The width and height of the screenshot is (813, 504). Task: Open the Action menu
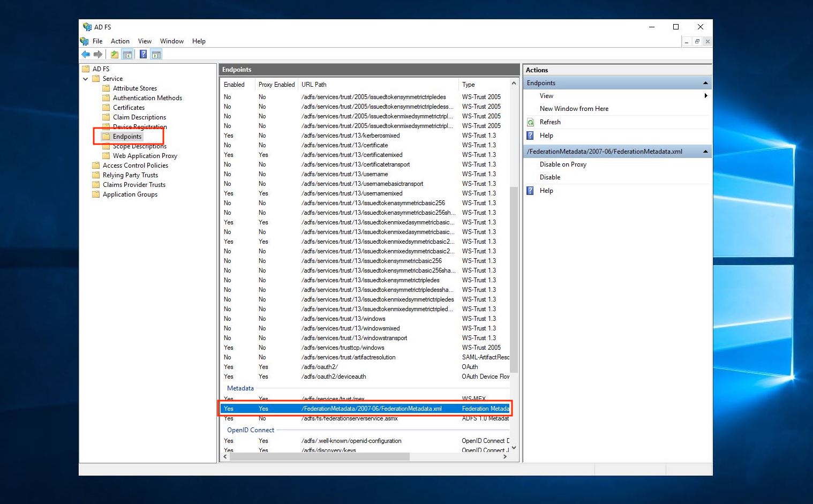(119, 41)
